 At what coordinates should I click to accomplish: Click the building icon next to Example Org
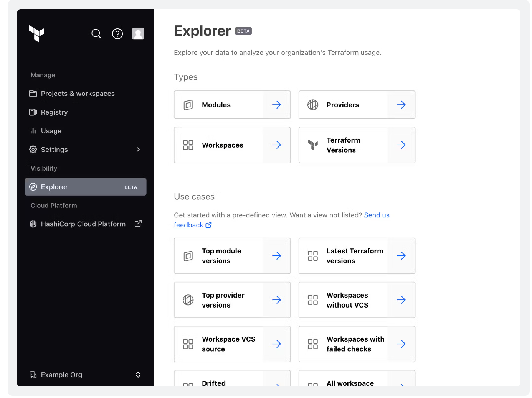pos(33,375)
